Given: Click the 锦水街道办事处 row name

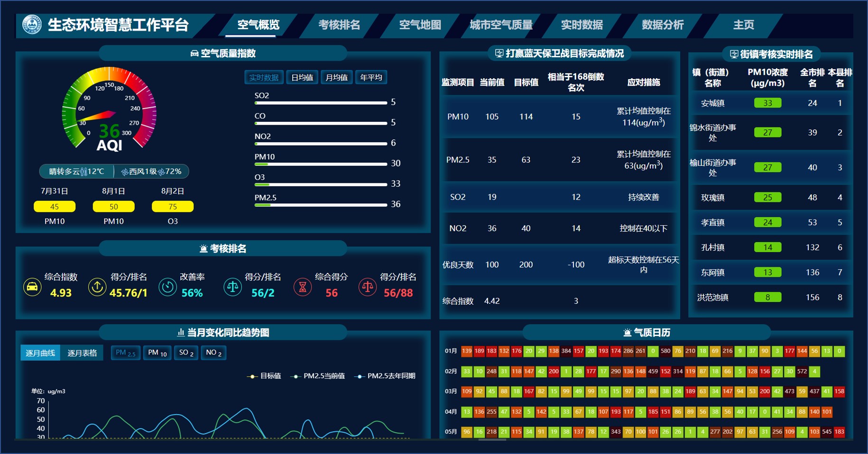Looking at the screenshot, I should (x=712, y=133).
